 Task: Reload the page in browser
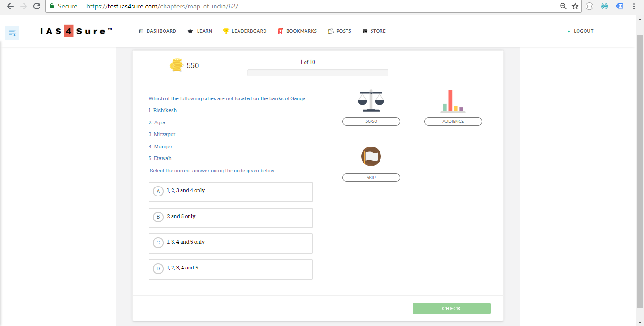coord(37,6)
